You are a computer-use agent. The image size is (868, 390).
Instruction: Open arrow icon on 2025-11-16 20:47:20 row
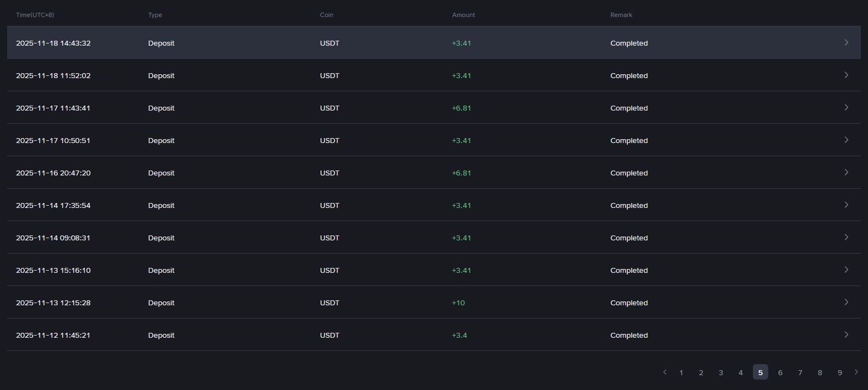point(847,172)
